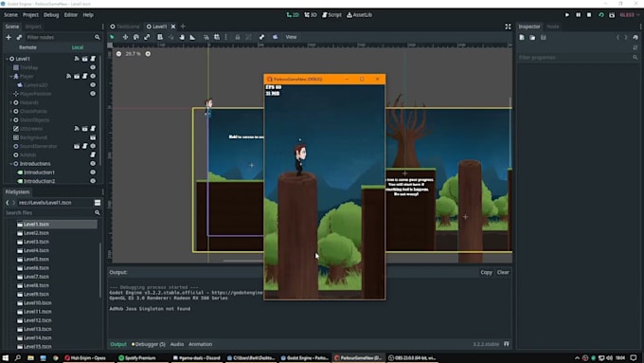Stop the running scene
The width and height of the screenshot is (644, 363).
coord(589,15)
